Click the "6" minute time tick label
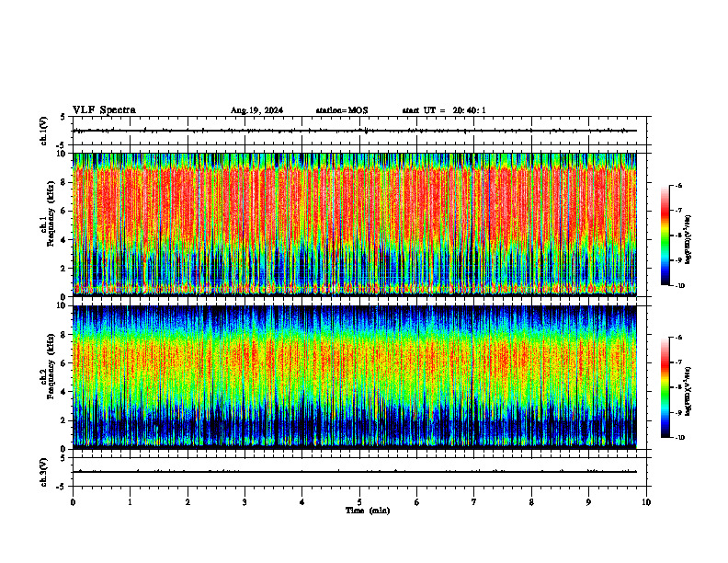The width and height of the screenshot is (728, 563). coord(416,502)
